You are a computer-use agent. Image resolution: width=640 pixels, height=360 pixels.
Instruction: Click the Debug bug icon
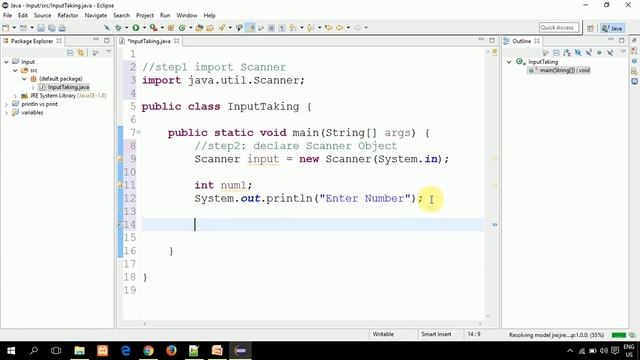coord(118,28)
